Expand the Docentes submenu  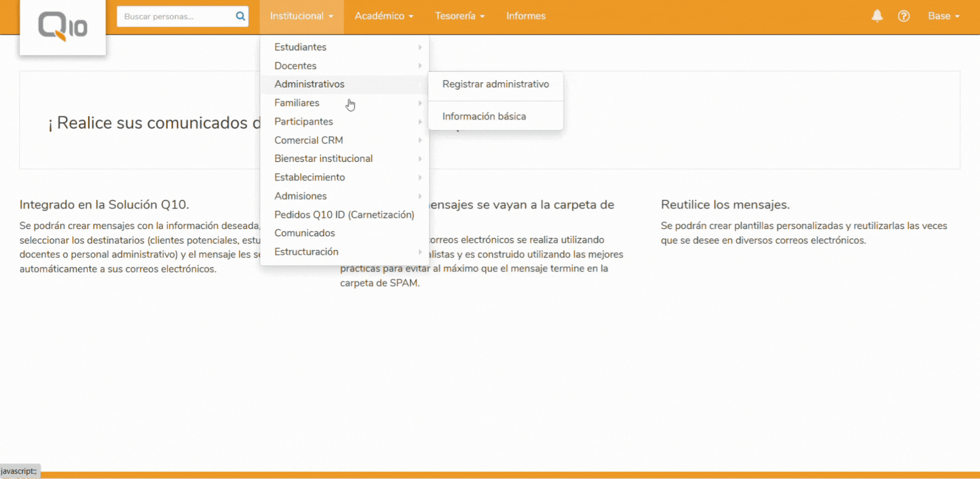(295, 66)
